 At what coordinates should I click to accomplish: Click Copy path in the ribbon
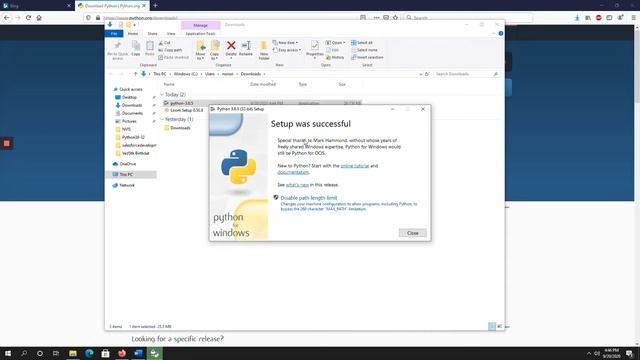point(170,50)
